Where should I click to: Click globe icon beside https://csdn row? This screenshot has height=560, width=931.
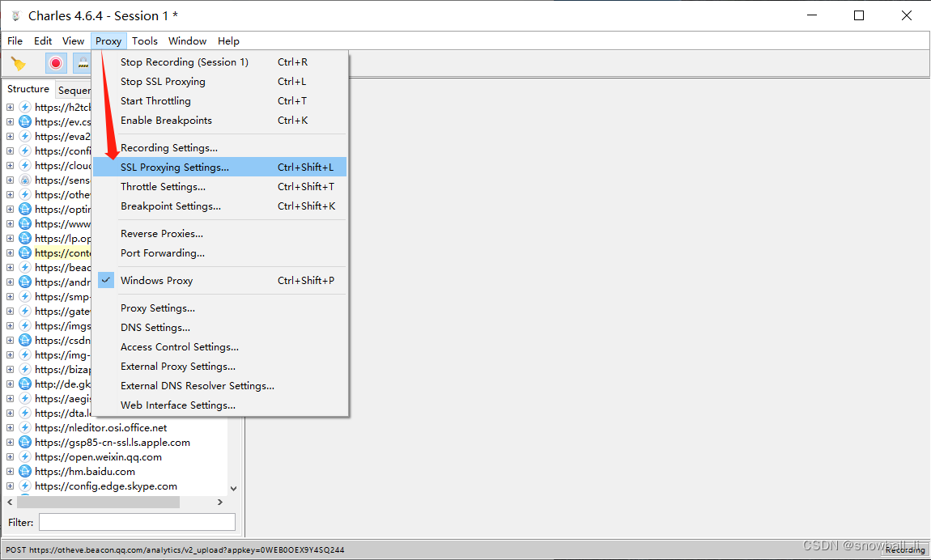click(x=25, y=340)
